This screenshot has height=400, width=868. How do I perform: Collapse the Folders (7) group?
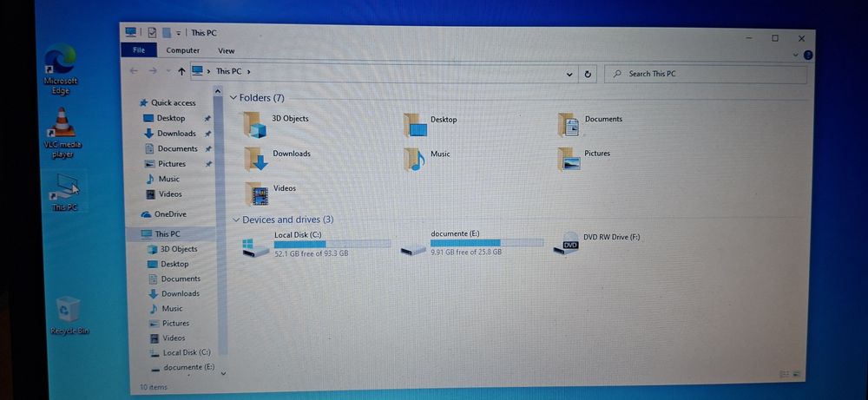coord(233,98)
